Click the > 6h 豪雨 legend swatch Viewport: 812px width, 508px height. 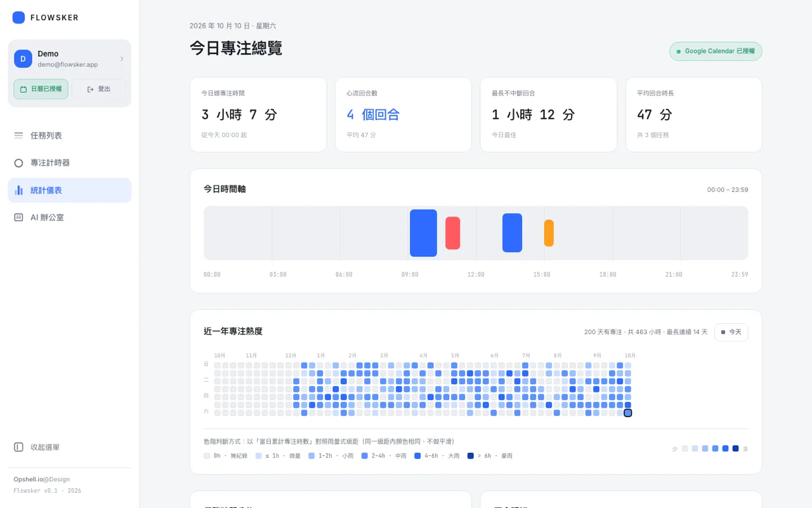[471, 456]
